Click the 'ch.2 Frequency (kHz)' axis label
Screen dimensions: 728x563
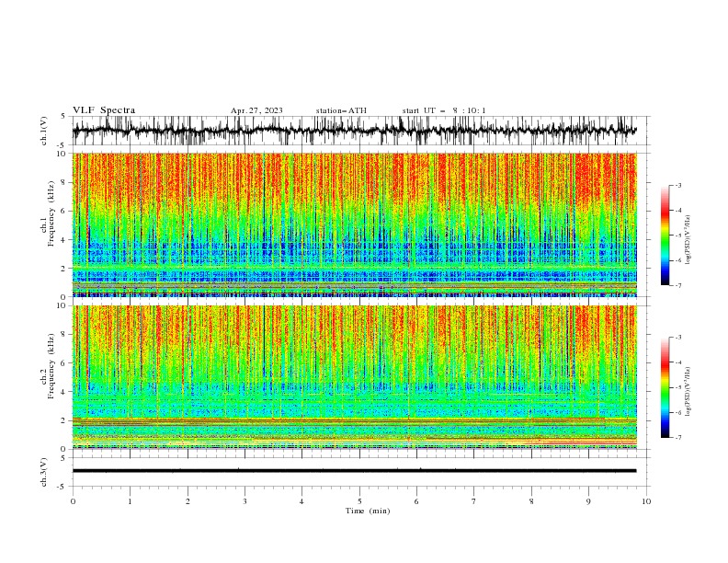click(x=48, y=366)
